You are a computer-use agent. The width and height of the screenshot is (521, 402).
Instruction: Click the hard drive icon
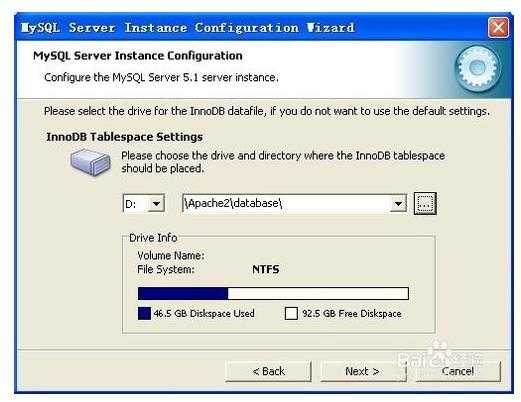[x=90, y=162]
